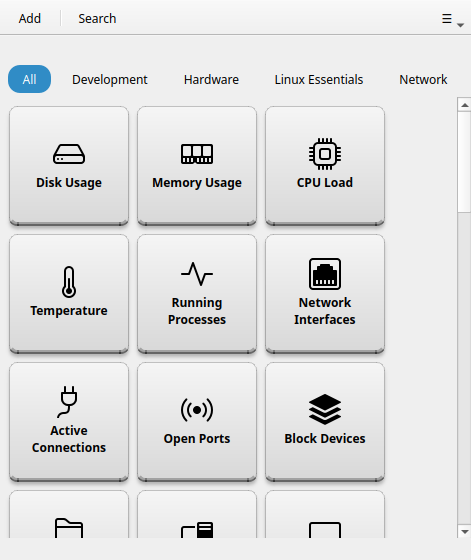Click the Network Interfaces ethernet icon
471x560 pixels.
click(x=325, y=274)
